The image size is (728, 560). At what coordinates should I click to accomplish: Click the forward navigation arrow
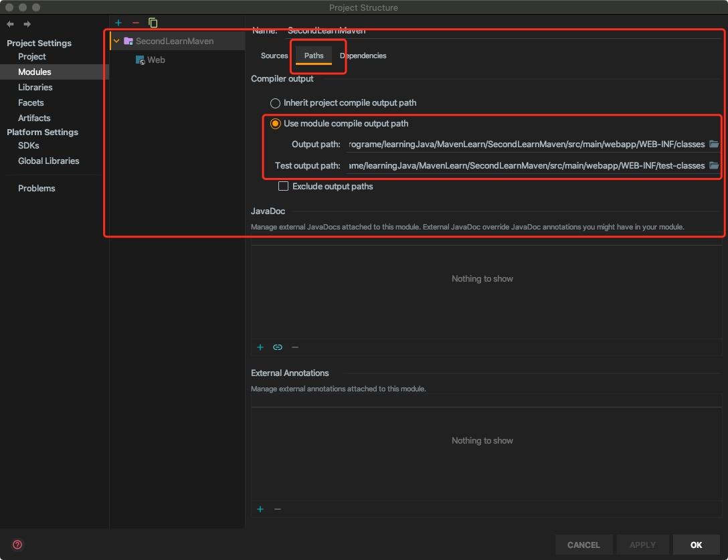coord(27,23)
